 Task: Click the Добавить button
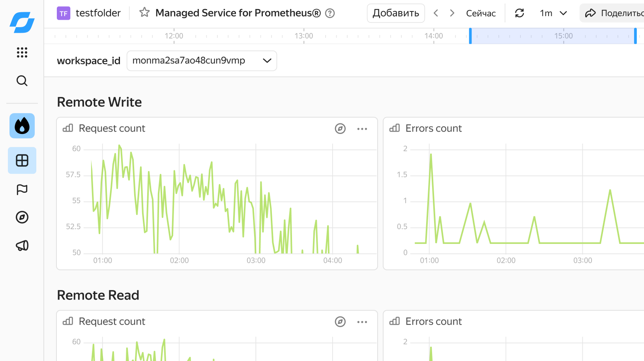coord(396,13)
